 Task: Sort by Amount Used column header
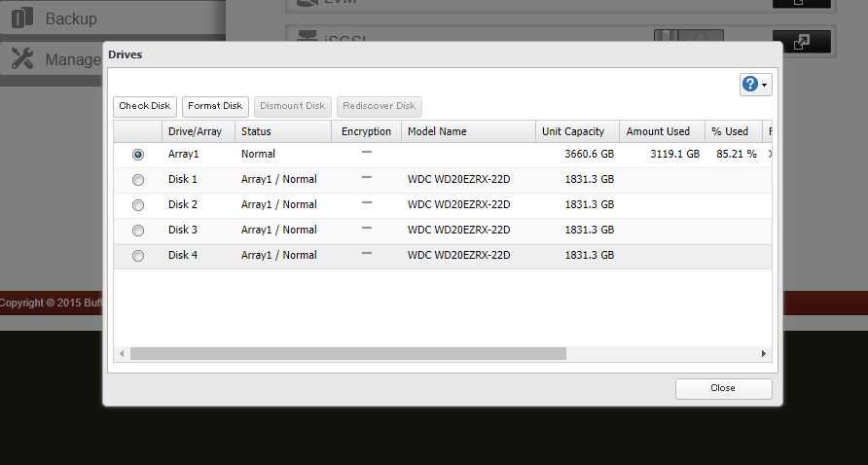[662, 131]
